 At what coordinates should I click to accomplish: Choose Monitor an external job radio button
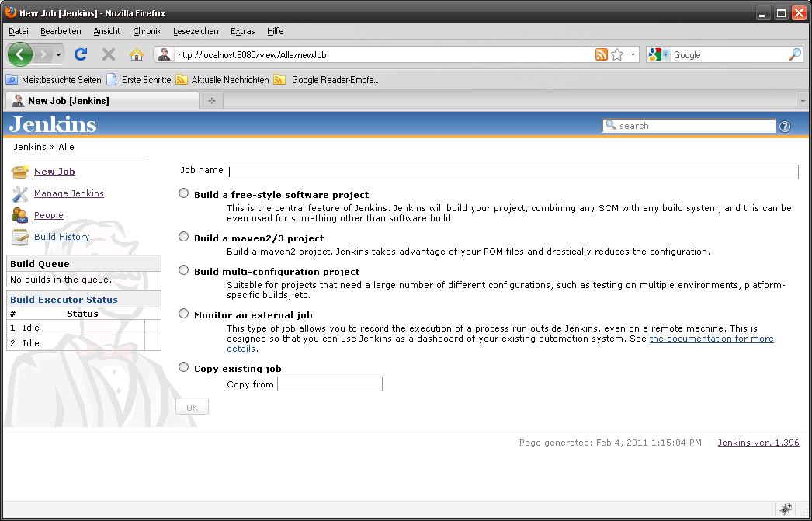point(184,314)
